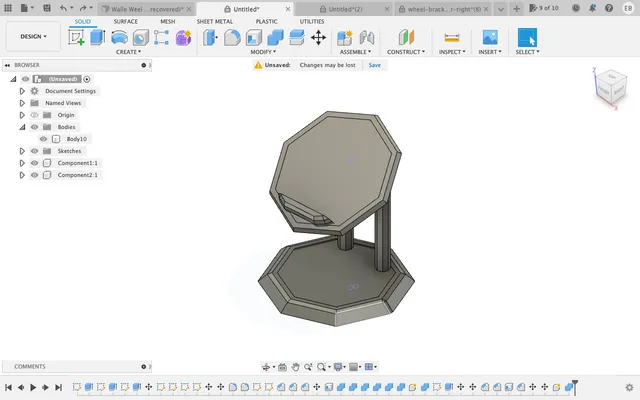Hide Body10 with its eye icon

coord(44,139)
